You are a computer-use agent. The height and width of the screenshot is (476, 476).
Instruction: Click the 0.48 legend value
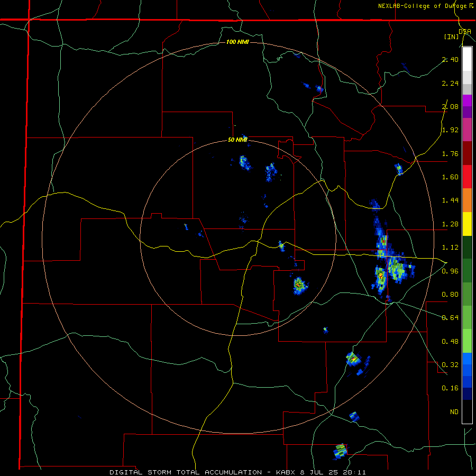450,342
